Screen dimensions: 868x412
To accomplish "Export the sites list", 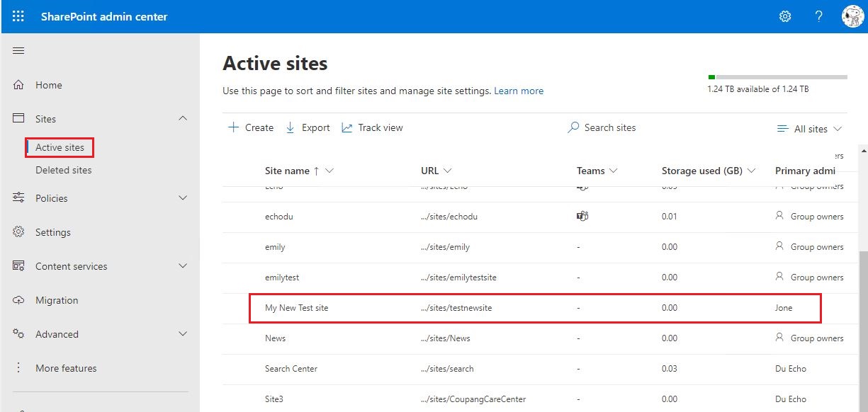I will [x=308, y=127].
